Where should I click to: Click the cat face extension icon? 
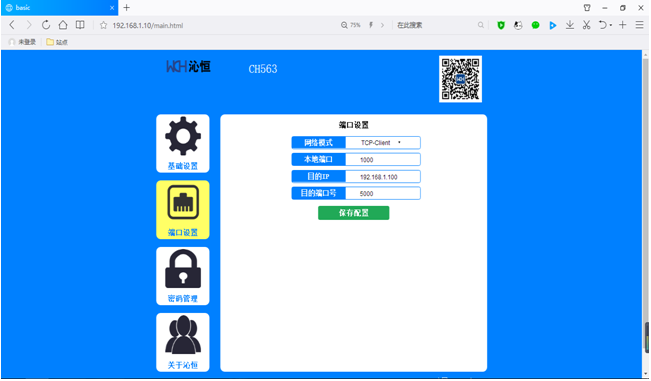518,25
